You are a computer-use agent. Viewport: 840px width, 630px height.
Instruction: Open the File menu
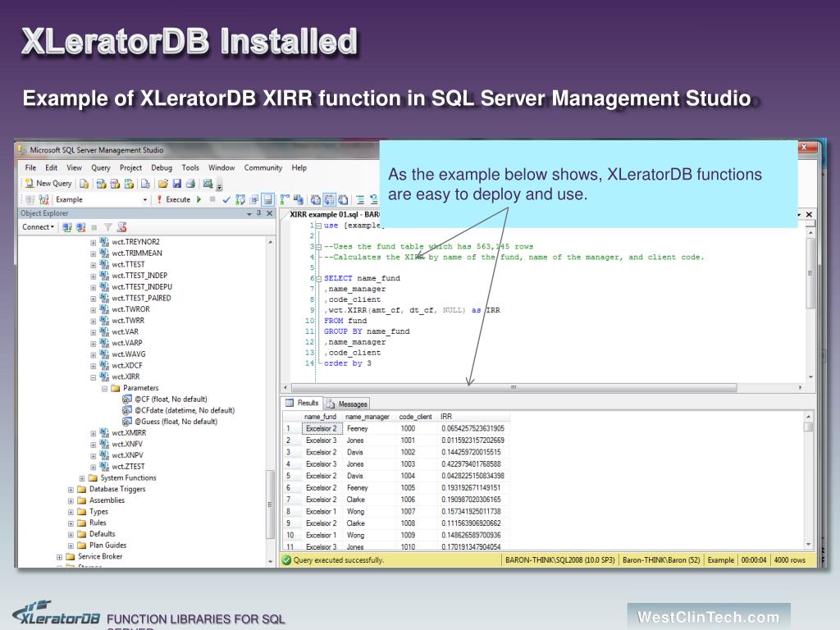pos(30,167)
